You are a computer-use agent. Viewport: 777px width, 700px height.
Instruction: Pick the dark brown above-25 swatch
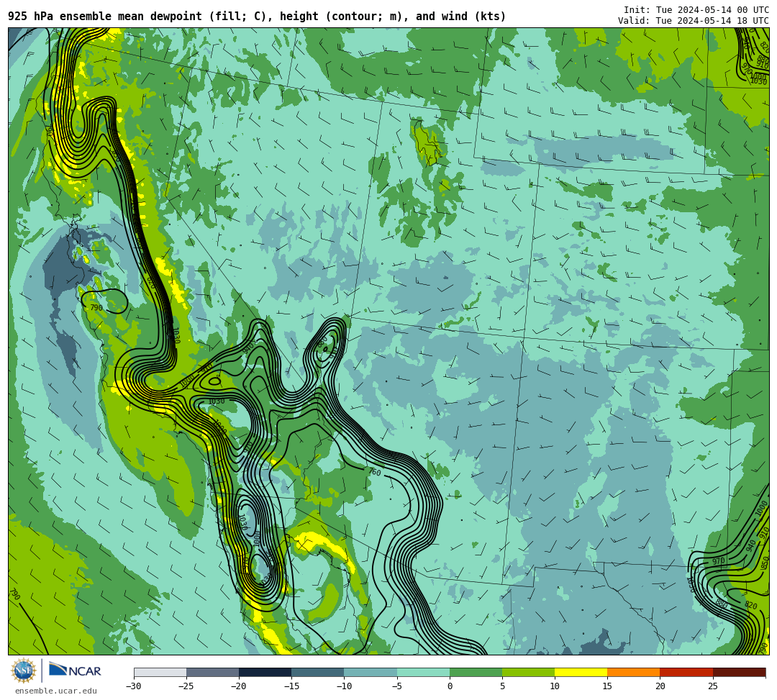(740, 672)
